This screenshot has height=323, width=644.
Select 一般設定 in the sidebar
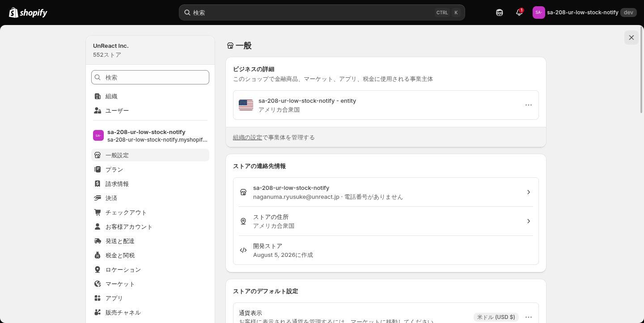click(150, 155)
